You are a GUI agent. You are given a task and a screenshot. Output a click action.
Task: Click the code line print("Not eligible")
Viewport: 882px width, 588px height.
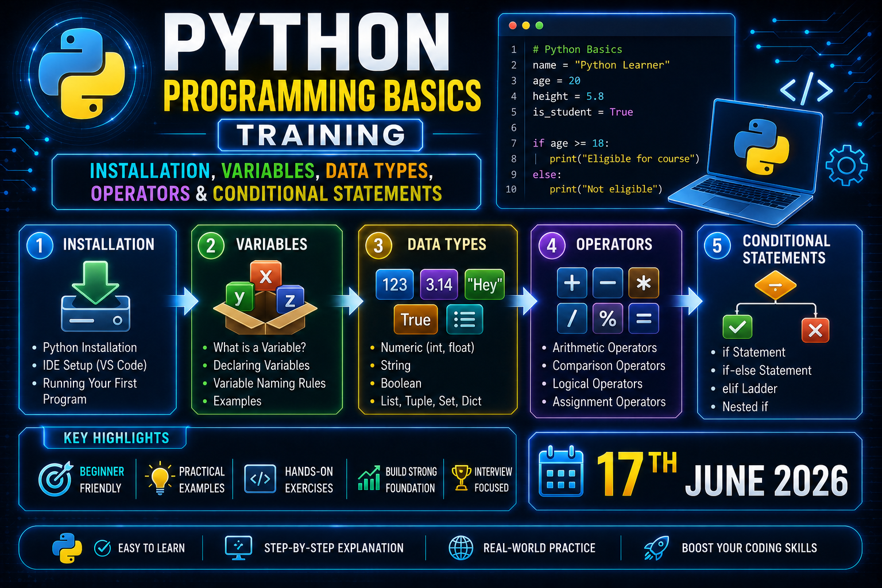click(606, 189)
